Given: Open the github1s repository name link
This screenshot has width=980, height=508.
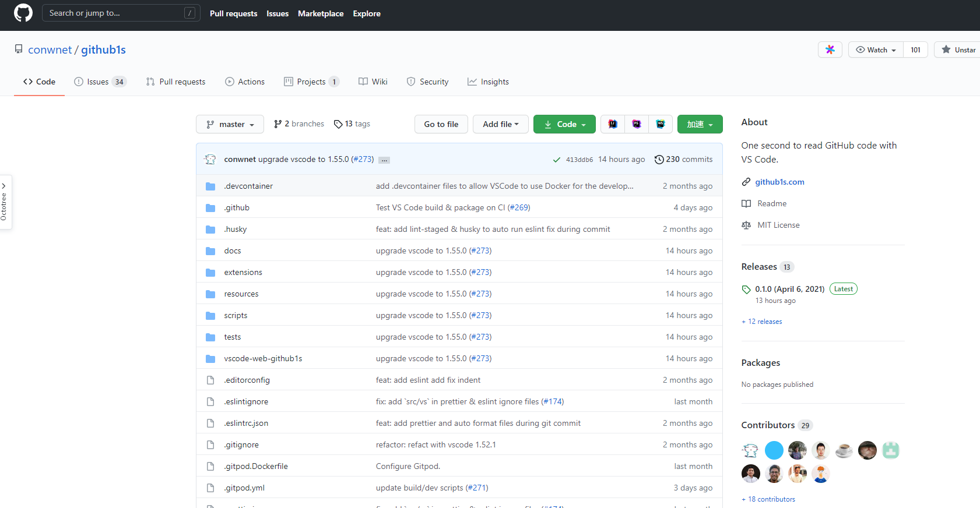Looking at the screenshot, I should tap(103, 50).
